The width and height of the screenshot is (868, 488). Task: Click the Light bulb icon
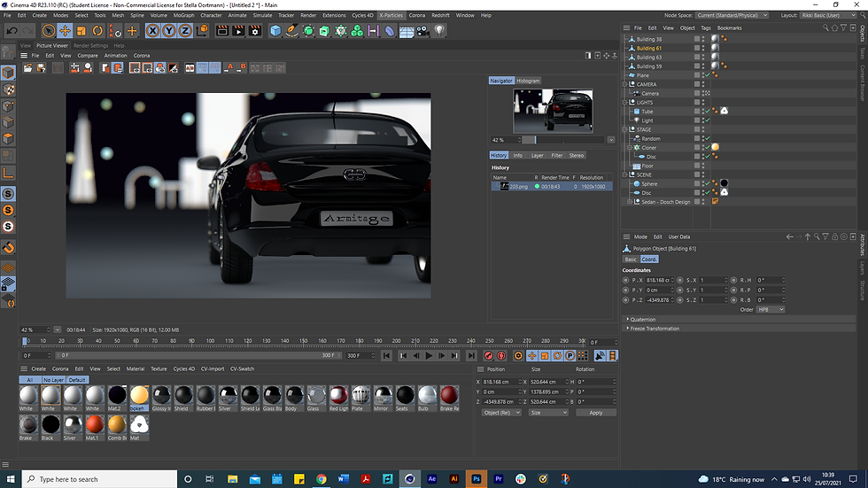click(439, 31)
